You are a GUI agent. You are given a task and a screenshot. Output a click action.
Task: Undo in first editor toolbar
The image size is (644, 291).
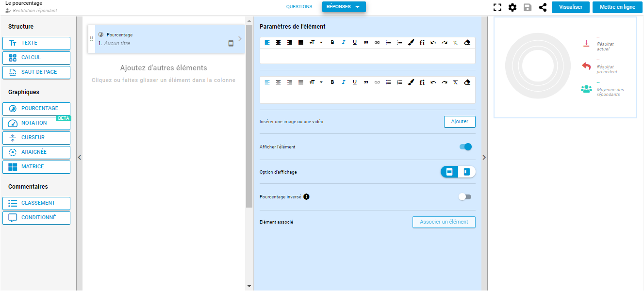coord(433,42)
